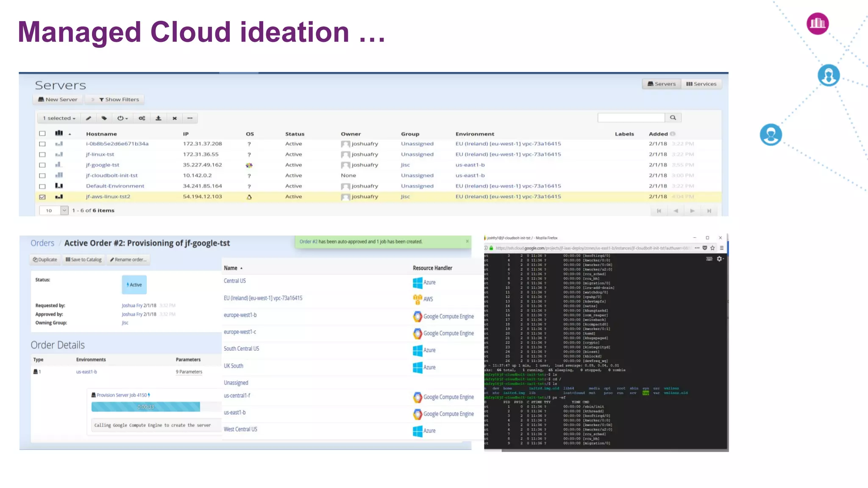
Task: Go to last page of servers
Action: [709, 211]
